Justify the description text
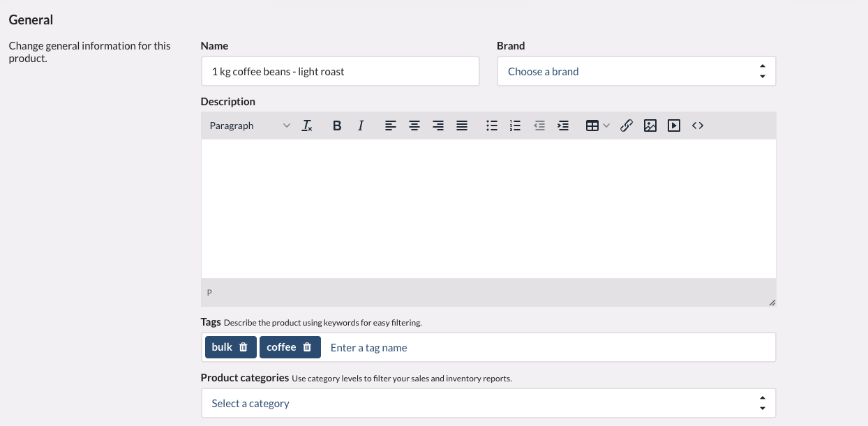This screenshot has width=868, height=426. coord(462,125)
